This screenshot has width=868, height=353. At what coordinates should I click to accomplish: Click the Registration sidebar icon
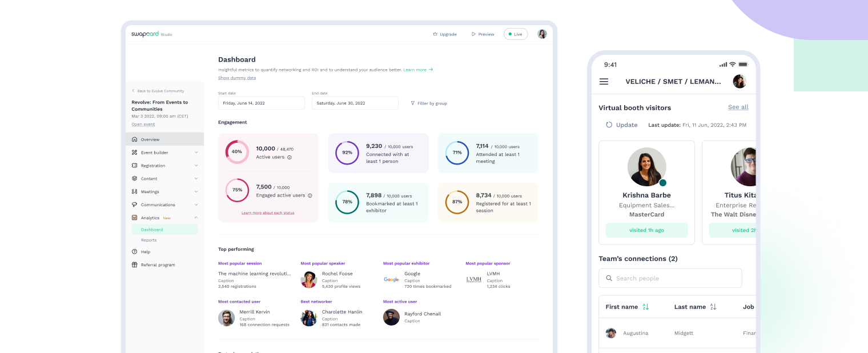point(134,166)
